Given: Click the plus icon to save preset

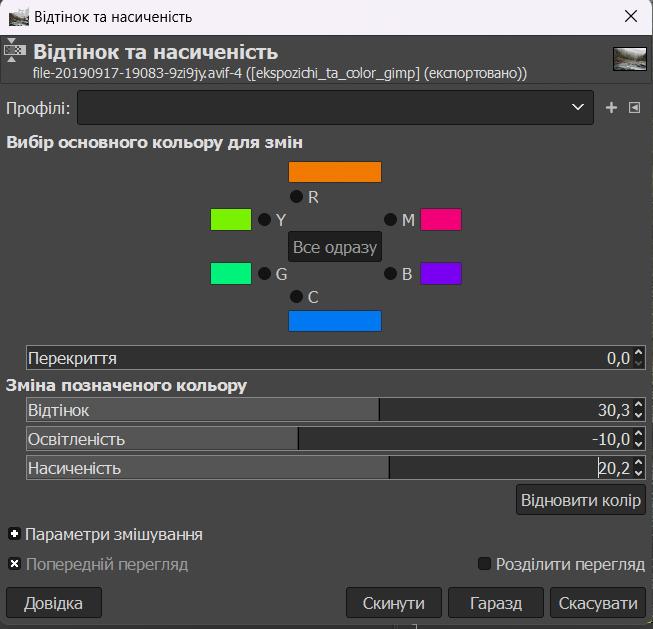Looking at the screenshot, I should point(611,108).
